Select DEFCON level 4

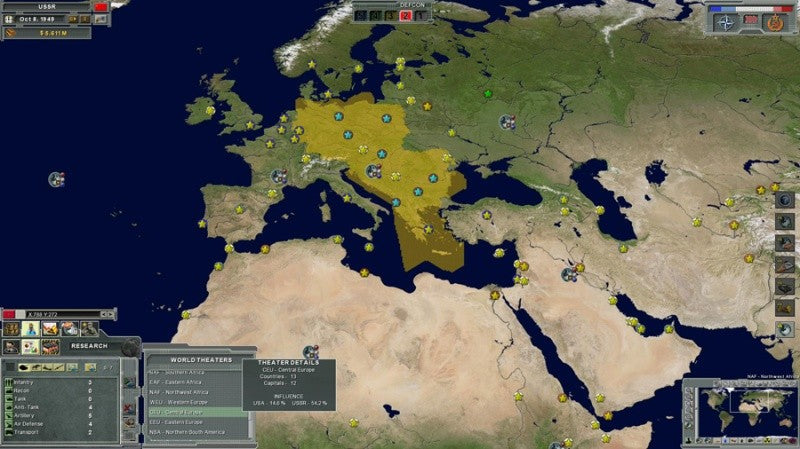[x=376, y=16]
